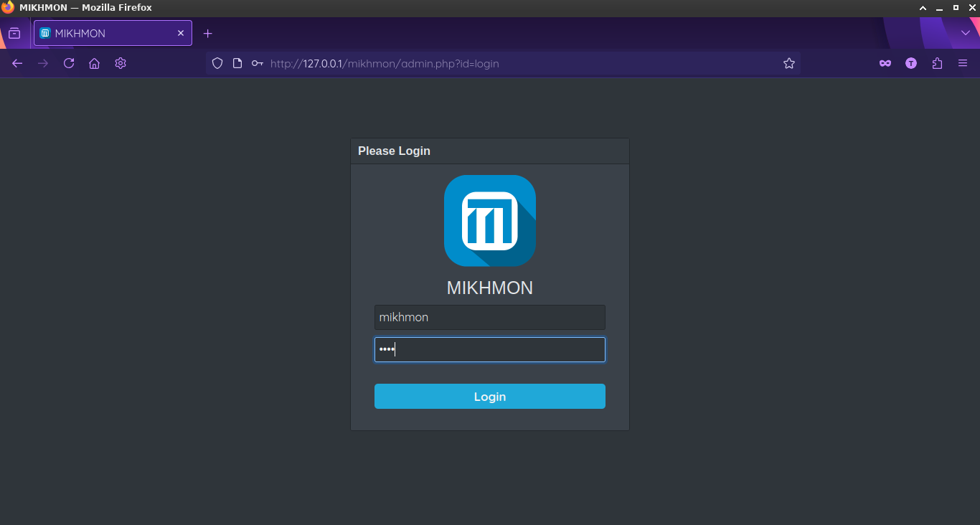Open the recent browsing view icon

[x=14, y=33]
